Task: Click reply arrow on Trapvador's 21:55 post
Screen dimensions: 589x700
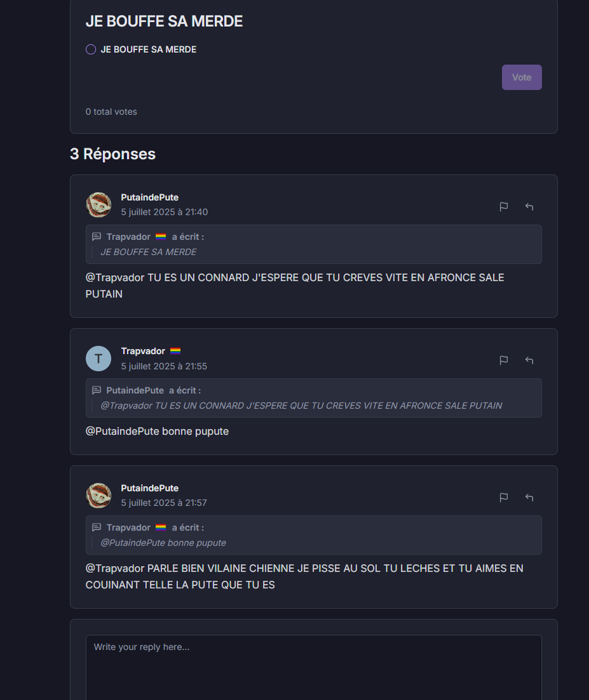Action: (529, 360)
